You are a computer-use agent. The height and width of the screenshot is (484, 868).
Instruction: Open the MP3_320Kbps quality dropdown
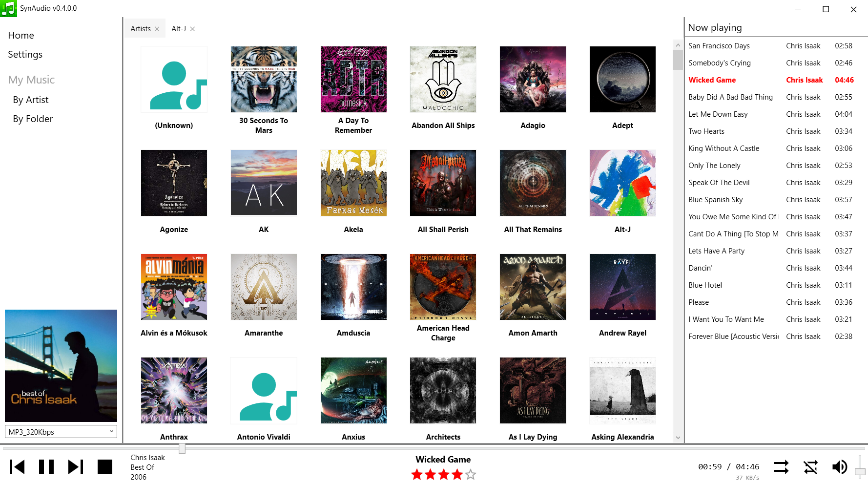tap(61, 431)
